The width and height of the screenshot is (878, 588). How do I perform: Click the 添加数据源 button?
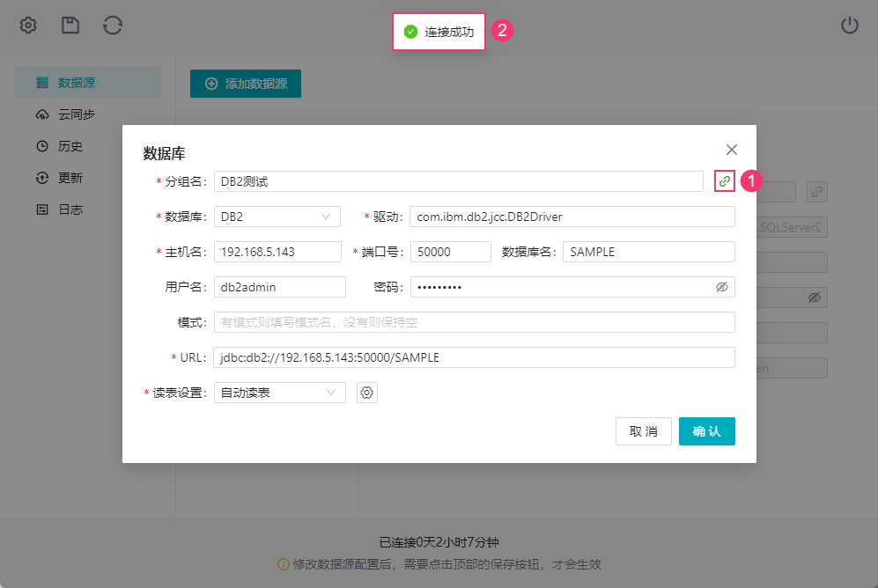coord(245,84)
